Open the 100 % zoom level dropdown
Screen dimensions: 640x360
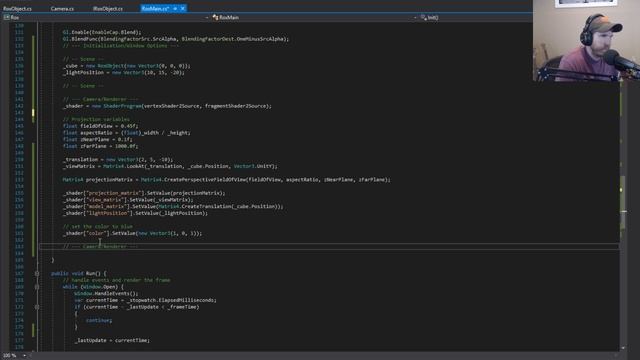(24, 356)
